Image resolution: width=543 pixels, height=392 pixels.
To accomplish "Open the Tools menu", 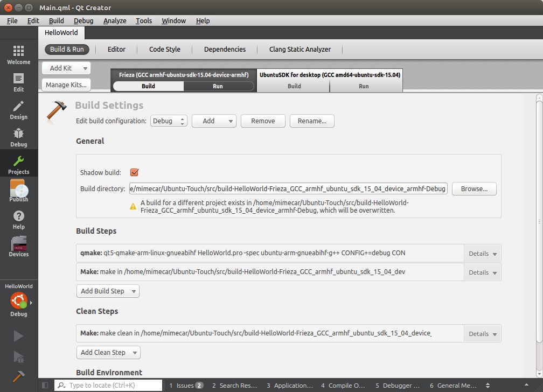I will (x=144, y=21).
